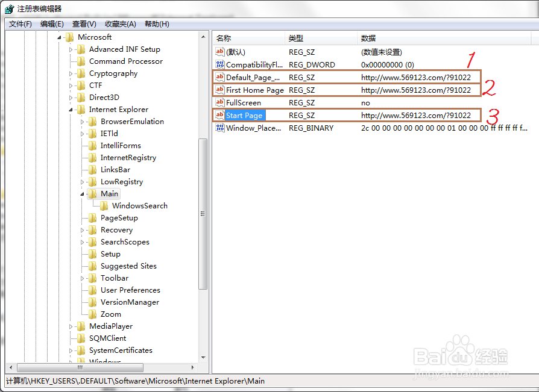The width and height of the screenshot is (539, 392).
Task: Collapse the Microsoft key
Action: [60, 37]
